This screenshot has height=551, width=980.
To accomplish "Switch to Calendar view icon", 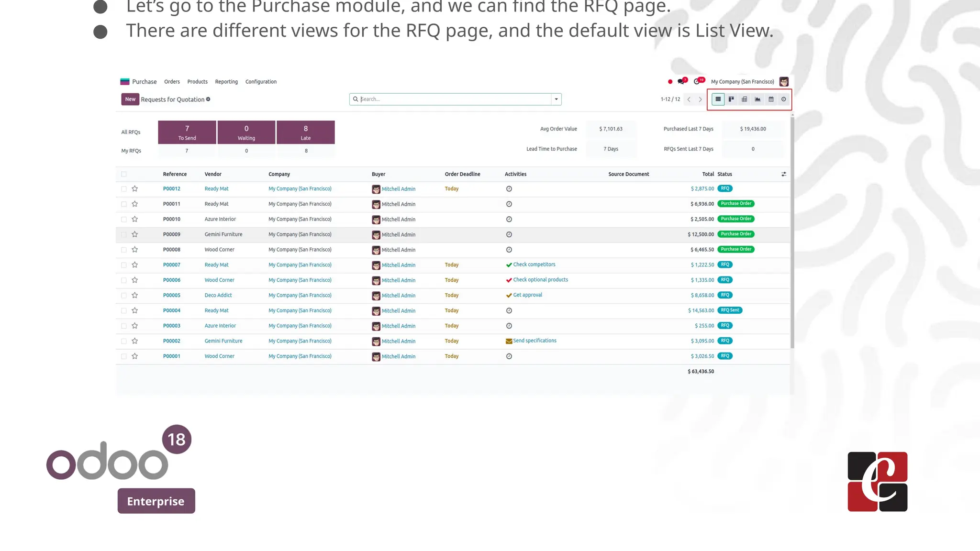I will pyautogui.click(x=771, y=99).
